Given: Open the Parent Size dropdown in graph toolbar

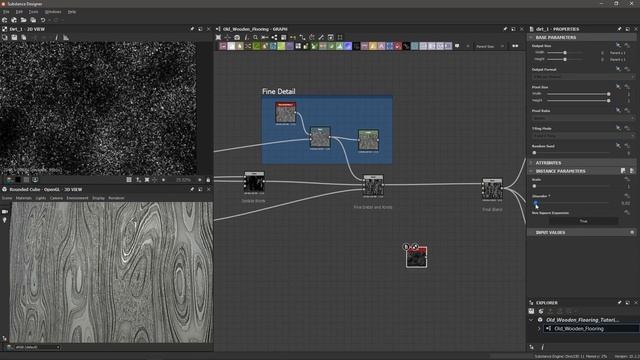Looking at the screenshot, I should [490, 46].
